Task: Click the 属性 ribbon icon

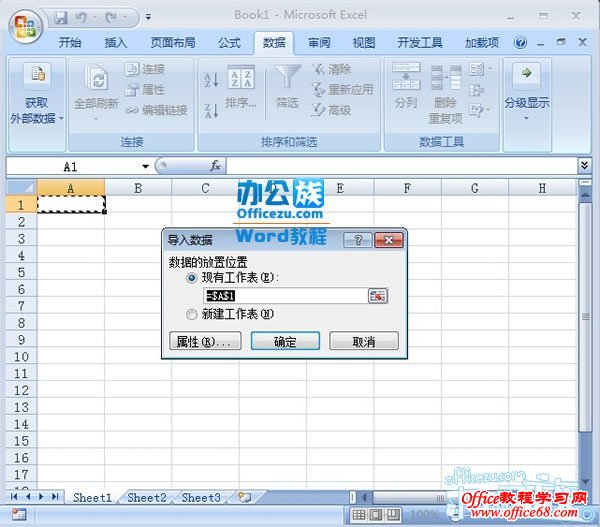Action: pos(145,90)
